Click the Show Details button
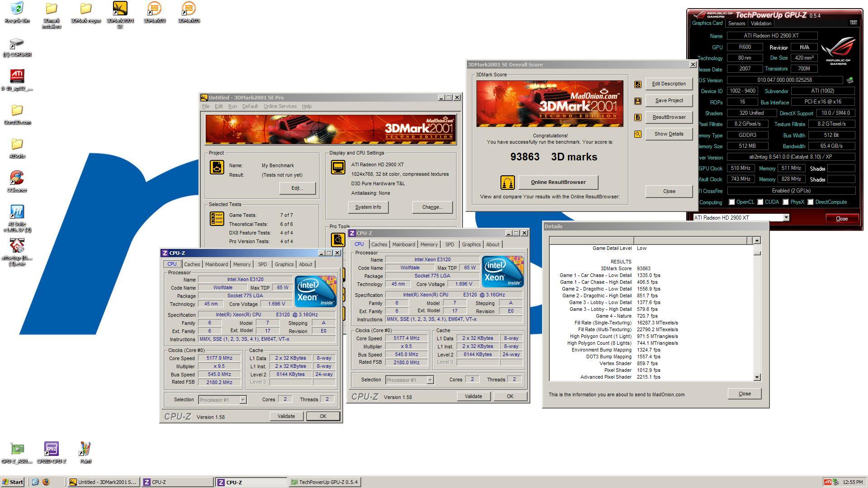868x488 pixels. (669, 134)
